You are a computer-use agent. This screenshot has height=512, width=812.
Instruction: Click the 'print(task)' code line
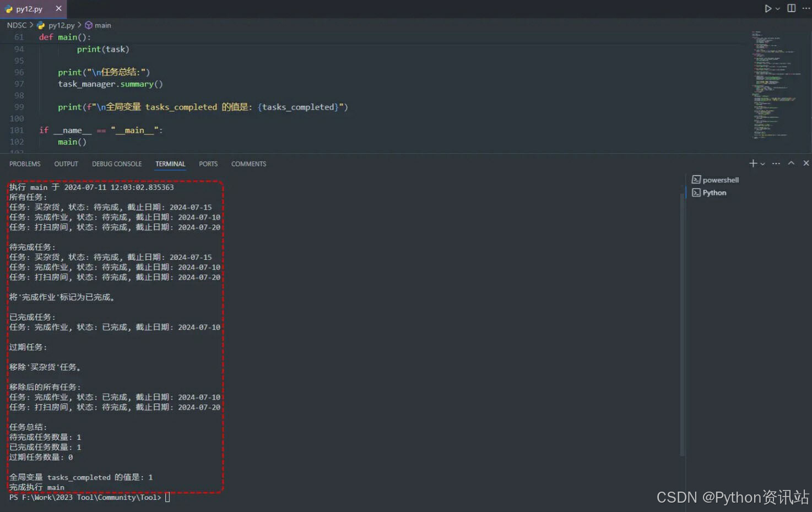[103, 50]
